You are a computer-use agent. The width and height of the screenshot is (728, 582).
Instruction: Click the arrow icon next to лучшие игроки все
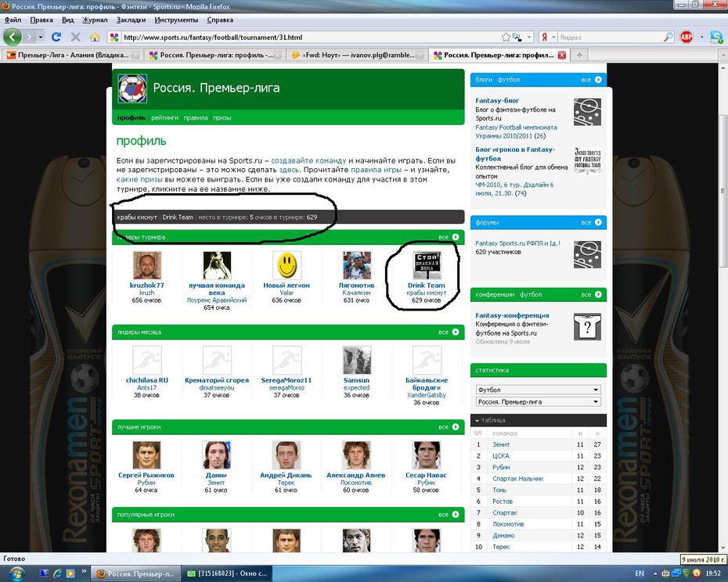[456, 427]
